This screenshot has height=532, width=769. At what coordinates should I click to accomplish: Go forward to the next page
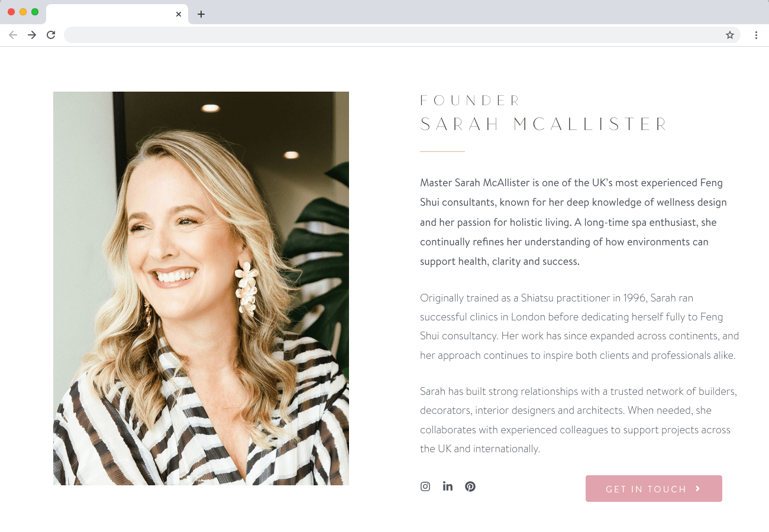(x=32, y=35)
